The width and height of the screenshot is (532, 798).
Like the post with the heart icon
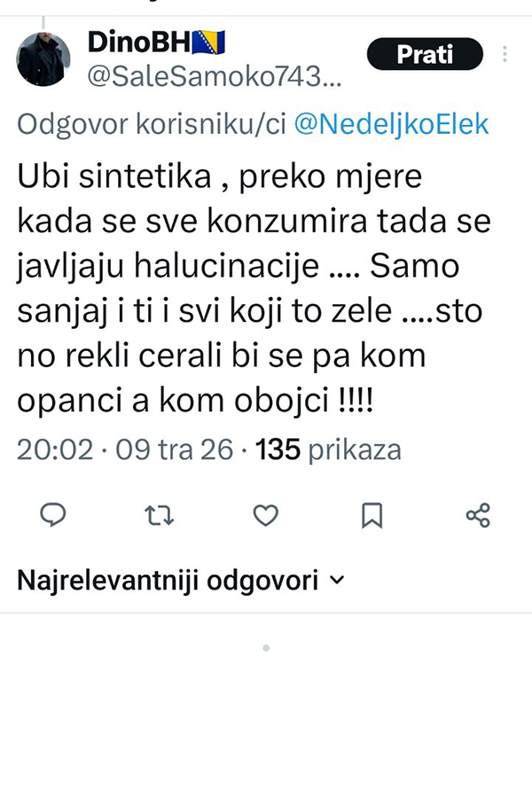[x=266, y=515]
